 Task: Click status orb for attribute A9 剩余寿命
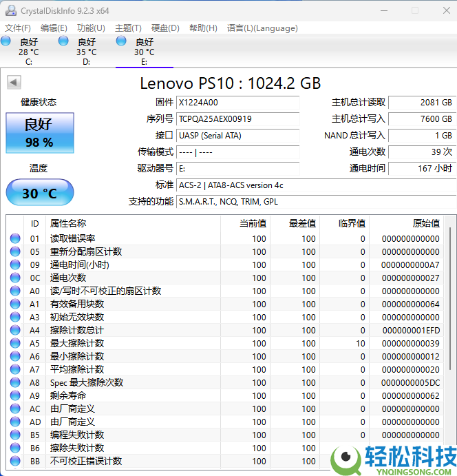tap(15, 395)
